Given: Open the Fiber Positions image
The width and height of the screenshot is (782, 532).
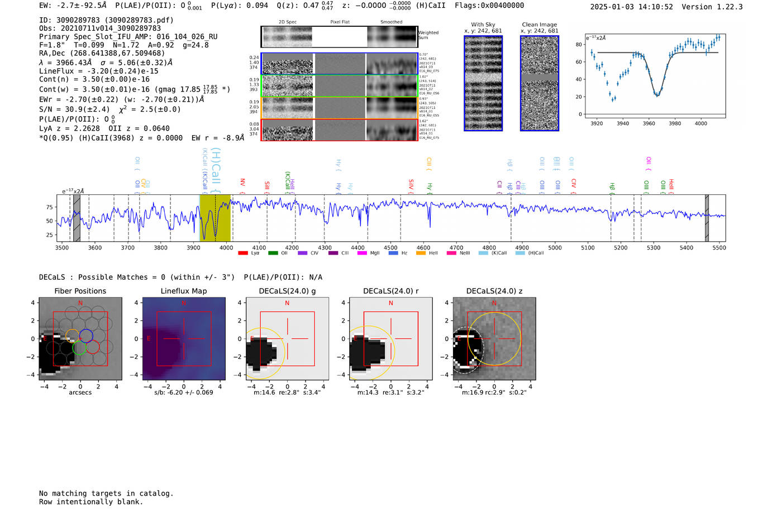Looking at the screenshot, I should point(80,338).
